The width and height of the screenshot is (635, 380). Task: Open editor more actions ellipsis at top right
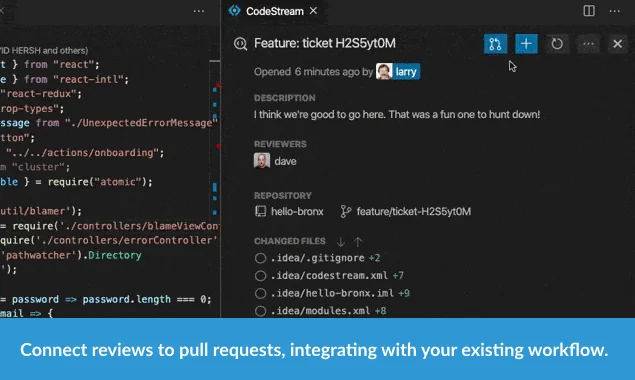click(x=614, y=11)
